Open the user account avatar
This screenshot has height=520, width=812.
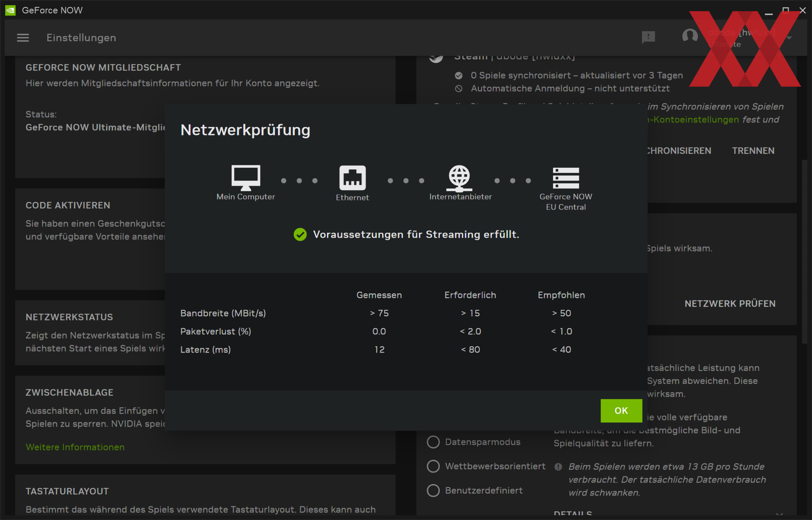690,36
